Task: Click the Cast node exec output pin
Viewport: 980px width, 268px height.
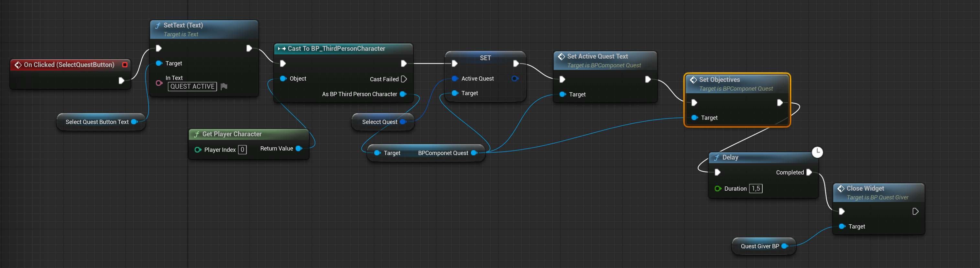Action: (x=404, y=63)
